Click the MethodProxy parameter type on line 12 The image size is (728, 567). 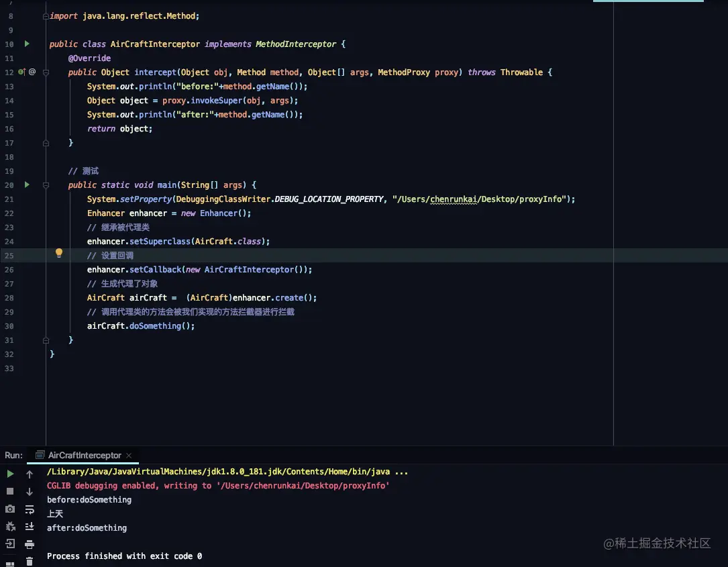point(403,72)
